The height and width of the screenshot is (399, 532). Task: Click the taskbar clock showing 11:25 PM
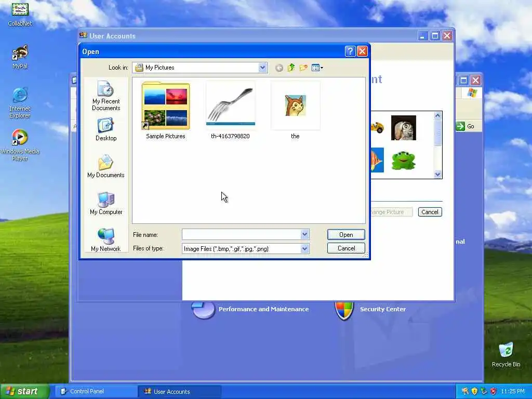tap(513, 392)
